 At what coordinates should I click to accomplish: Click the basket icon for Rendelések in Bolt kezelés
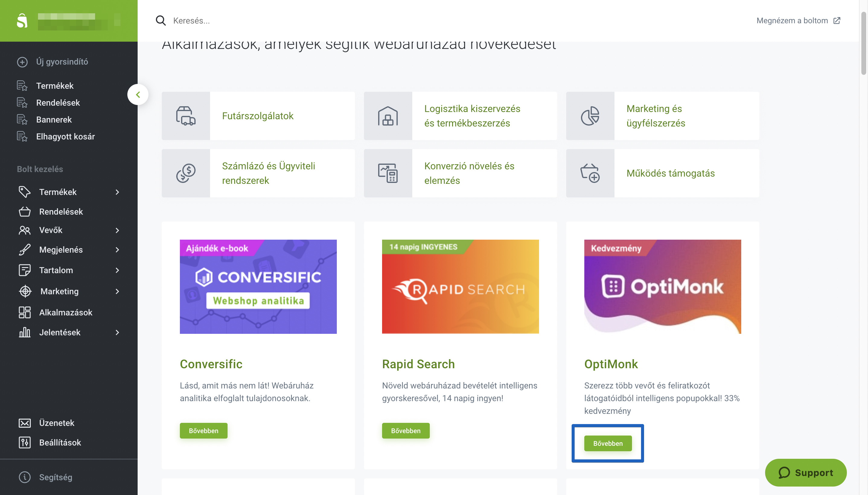tap(24, 212)
